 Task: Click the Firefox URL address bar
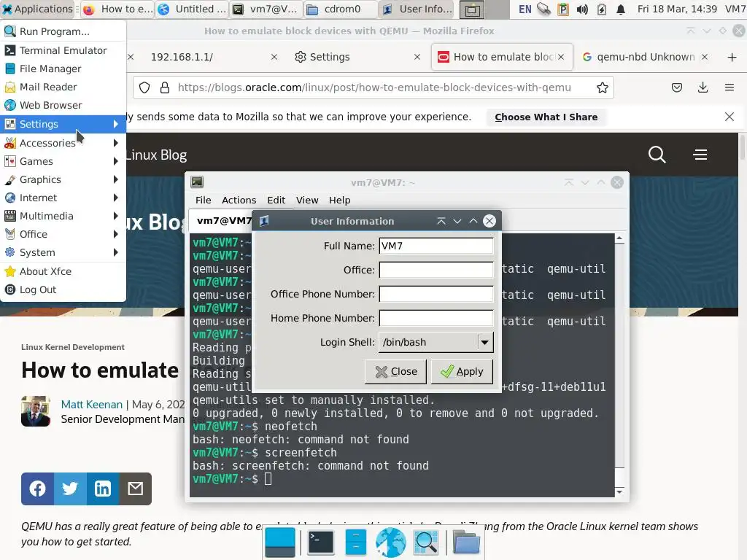373,87
